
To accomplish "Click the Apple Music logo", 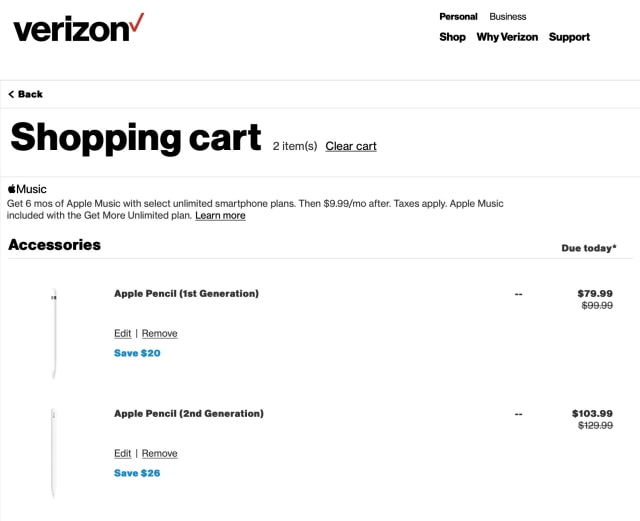I will 27,189.
